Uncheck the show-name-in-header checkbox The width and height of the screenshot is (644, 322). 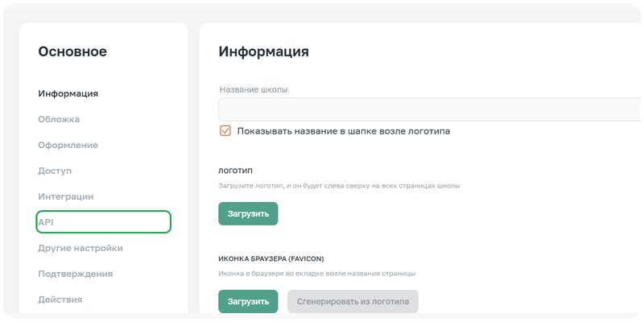pyautogui.click(x=225, y=130)
